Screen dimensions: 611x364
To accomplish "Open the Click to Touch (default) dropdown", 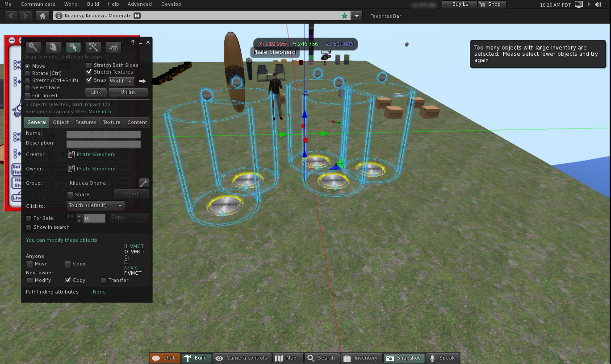I will click(96, 205).
